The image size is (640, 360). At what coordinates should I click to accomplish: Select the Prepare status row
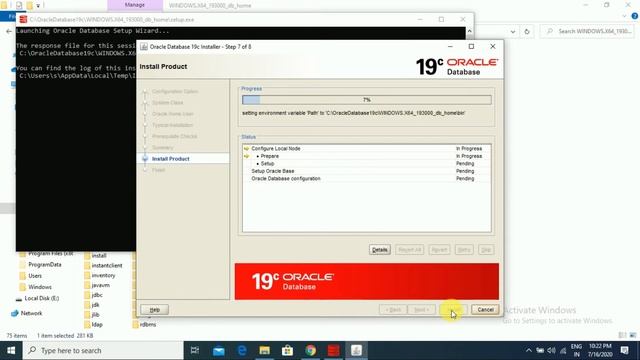pos(367,156)
